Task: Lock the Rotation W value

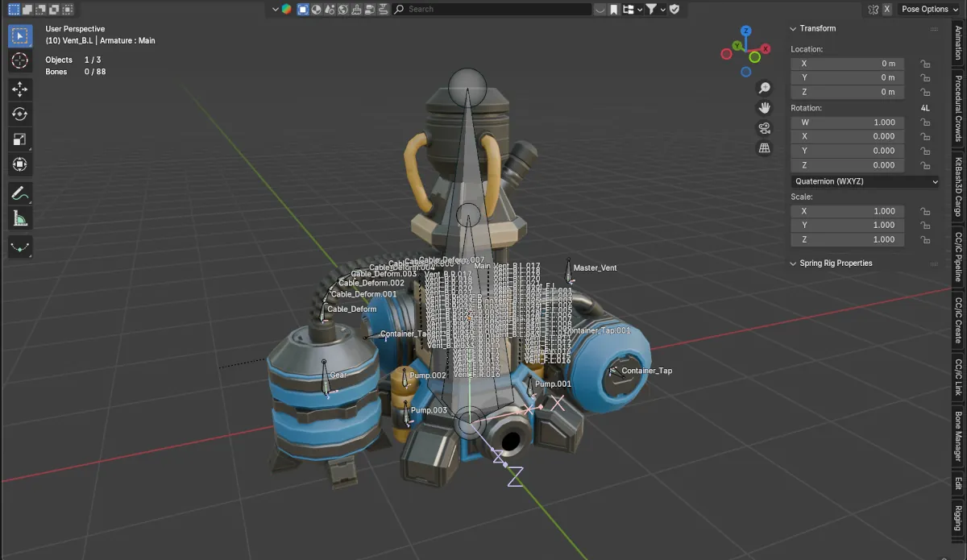Action: [x=925, y=123]
